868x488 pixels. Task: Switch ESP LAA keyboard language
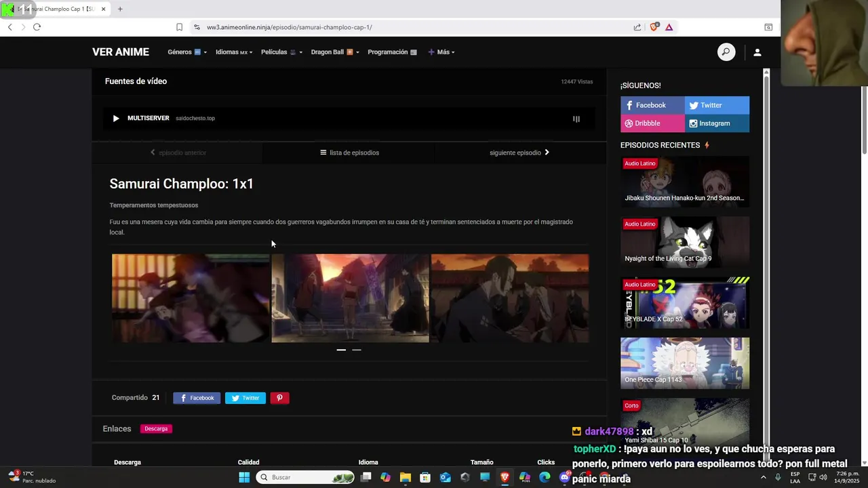(x=795, y=477)
